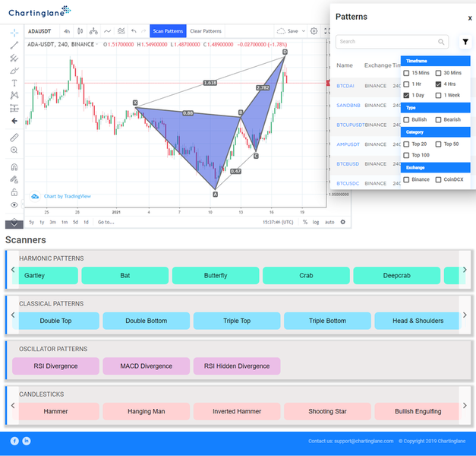The width and height of the screenshot is (476, 456).
Task: Check the 15 Mins timeframe box
Action: [406, 73]
